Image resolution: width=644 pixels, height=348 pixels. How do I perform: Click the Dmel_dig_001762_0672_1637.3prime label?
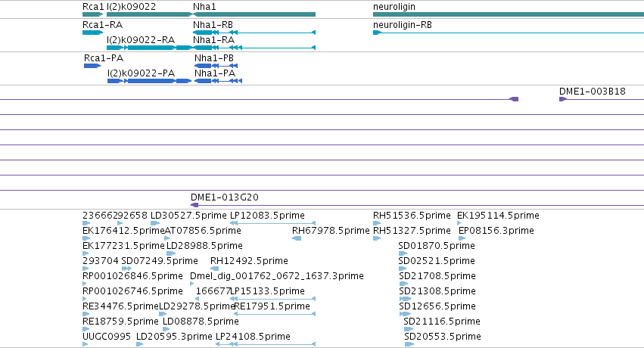pos(277,276)
